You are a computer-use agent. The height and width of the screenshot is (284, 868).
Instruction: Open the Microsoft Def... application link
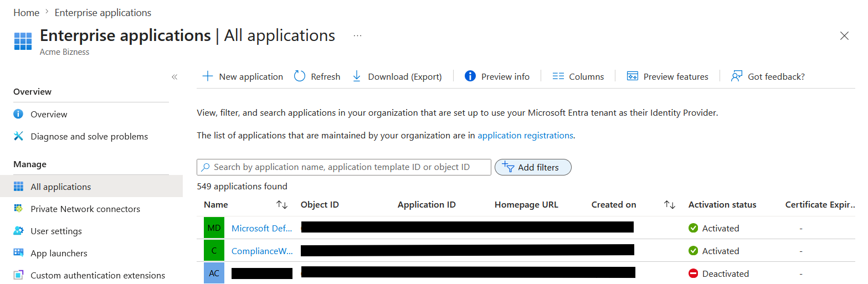[x=262, y=228]
